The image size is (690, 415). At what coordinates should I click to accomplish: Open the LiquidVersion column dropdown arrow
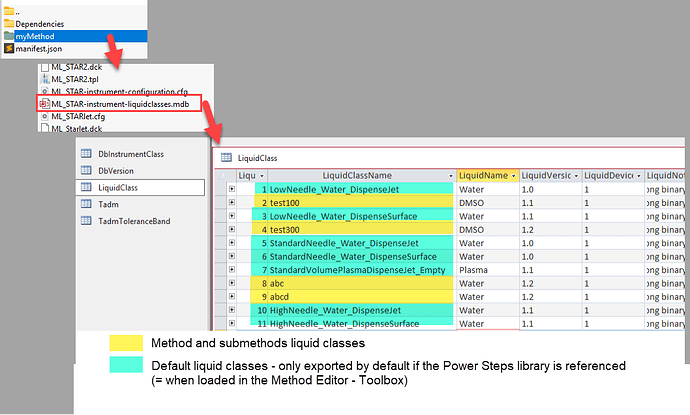click(575, 176)
